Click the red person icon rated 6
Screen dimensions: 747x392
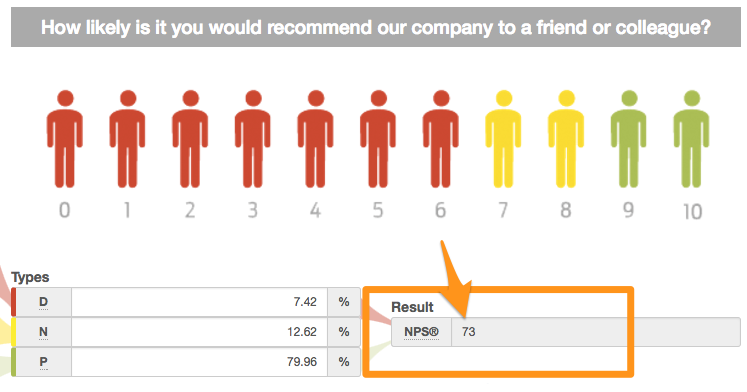441,139
